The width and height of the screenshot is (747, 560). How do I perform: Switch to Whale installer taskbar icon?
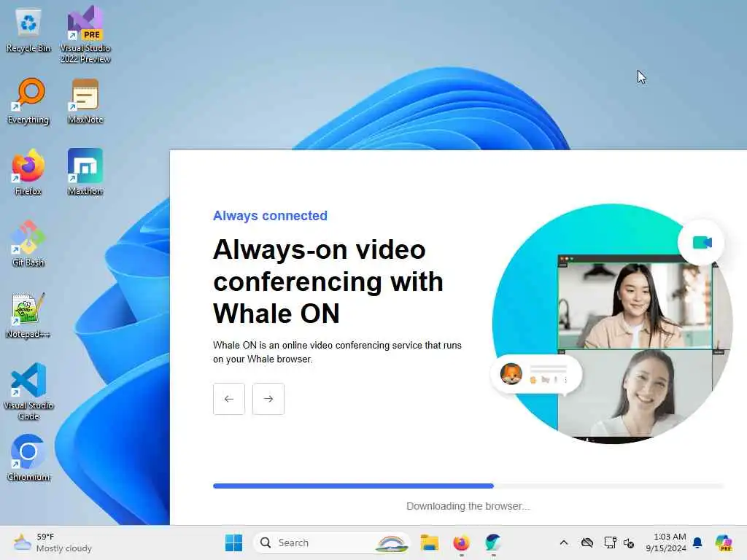coord(493,542)
